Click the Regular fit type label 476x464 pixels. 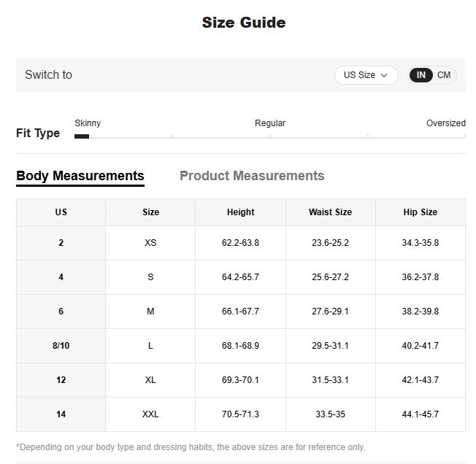(270, 123)
